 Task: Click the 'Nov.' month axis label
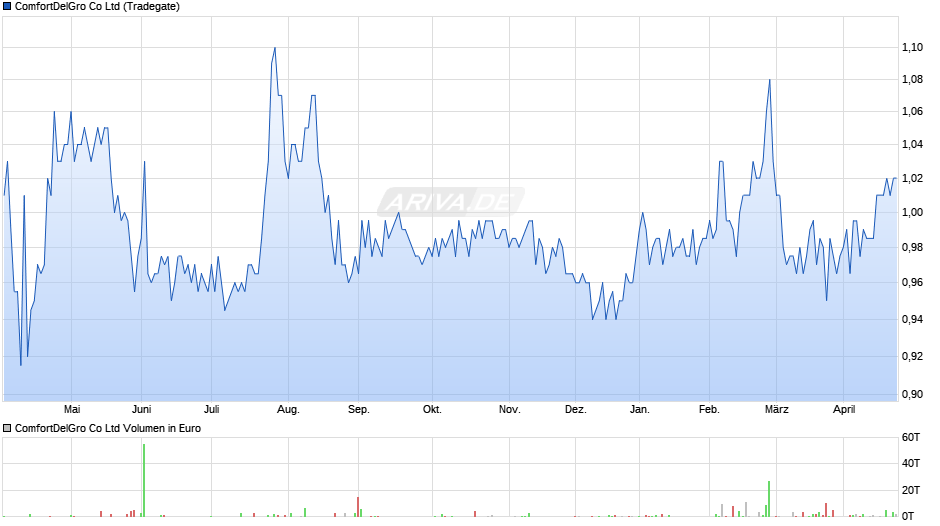tap(510, 410)
